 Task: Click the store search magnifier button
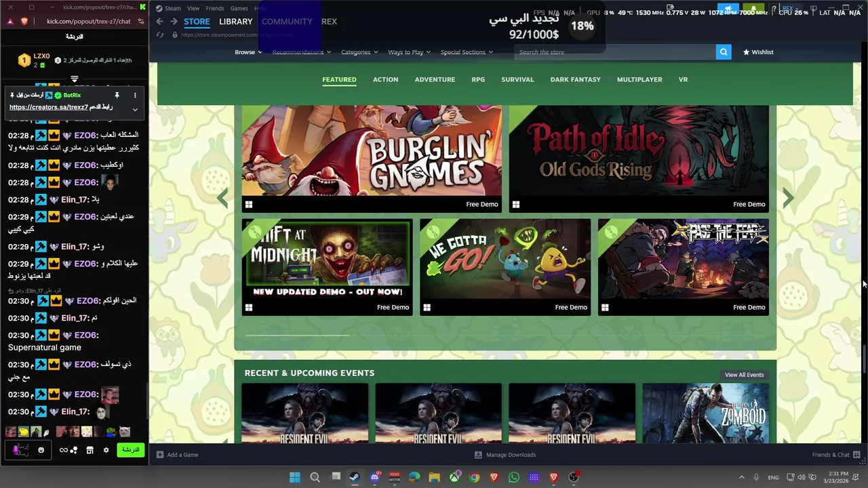[x=724, y=52]
